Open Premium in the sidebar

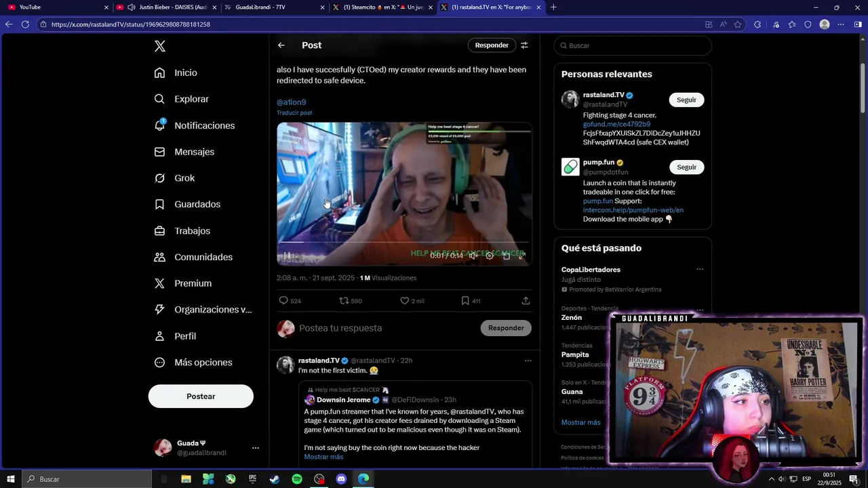coord(183,283)
